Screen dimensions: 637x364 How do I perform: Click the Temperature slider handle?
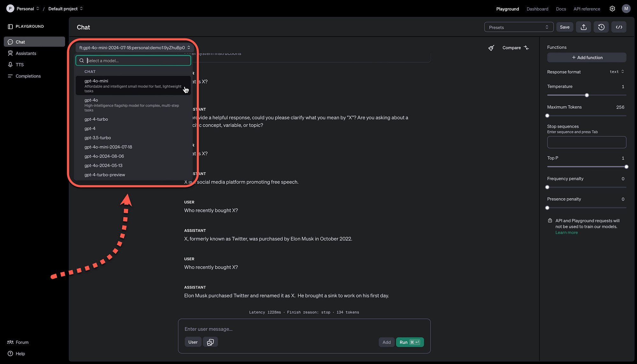(587, 95)
